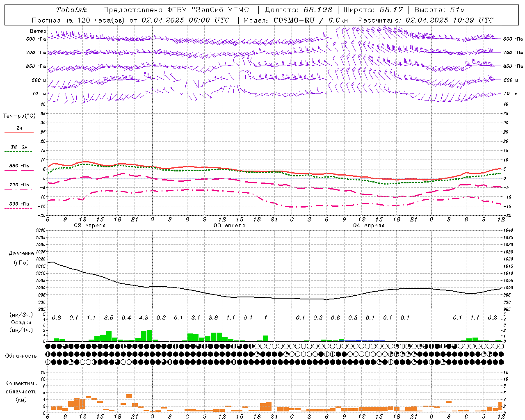Click the 4.3 three-hour precipitation value
The image size is (525, 420).
(144, 318)
